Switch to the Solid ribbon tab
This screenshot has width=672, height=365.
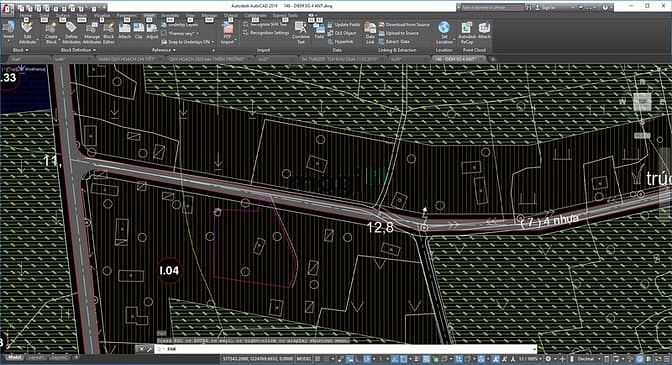pos(44,15)
